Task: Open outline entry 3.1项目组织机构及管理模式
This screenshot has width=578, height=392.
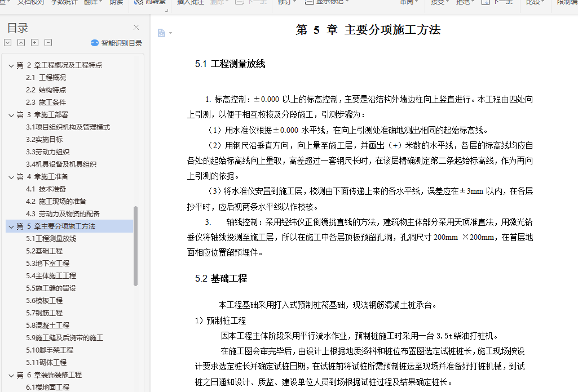Action: pyautogui.click(x=68, y=127)
